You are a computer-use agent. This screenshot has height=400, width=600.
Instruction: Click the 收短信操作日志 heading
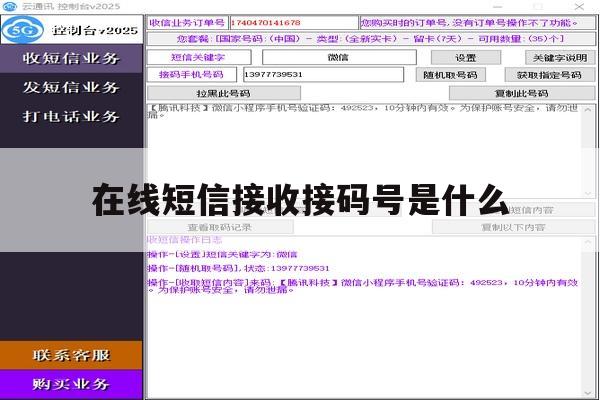pyautogui.click(x=185, y=240)
